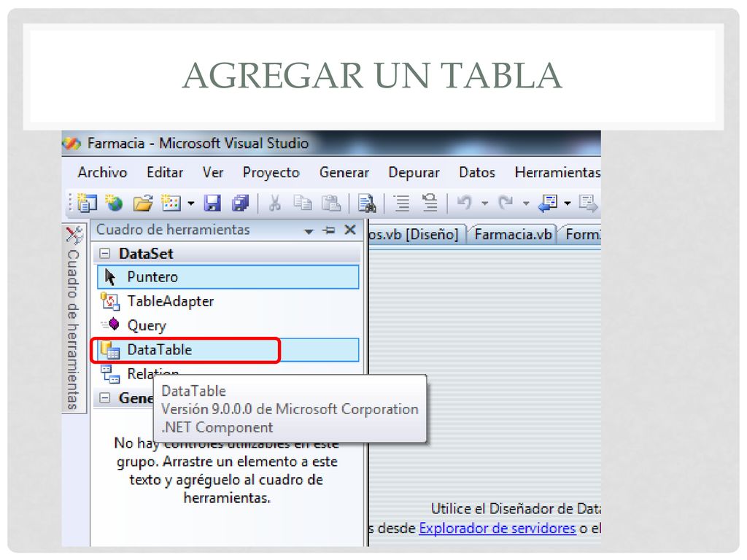Open the Generar menu

click(344, 172)
